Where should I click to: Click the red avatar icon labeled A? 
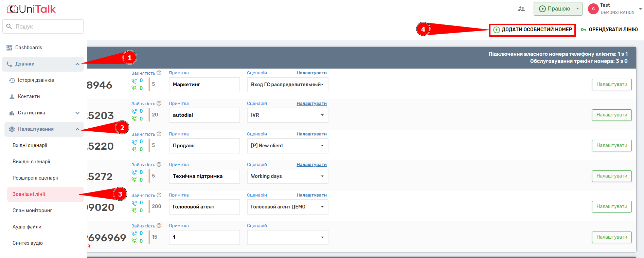tap(593, 9)
